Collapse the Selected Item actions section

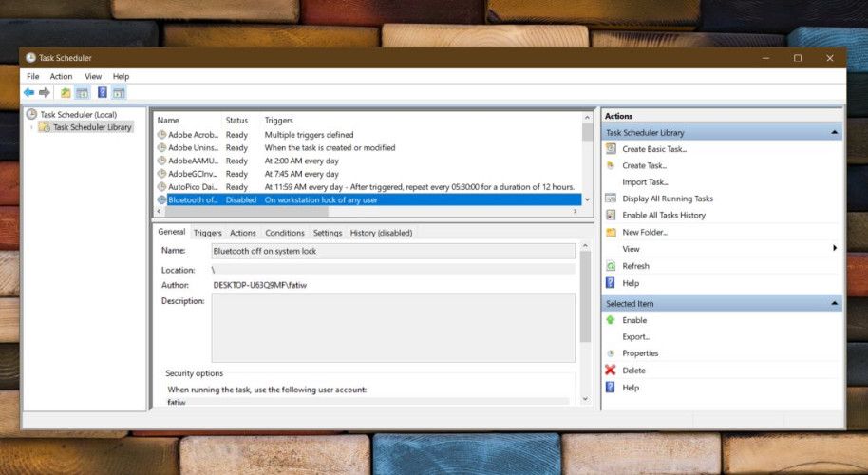[834, 303]
